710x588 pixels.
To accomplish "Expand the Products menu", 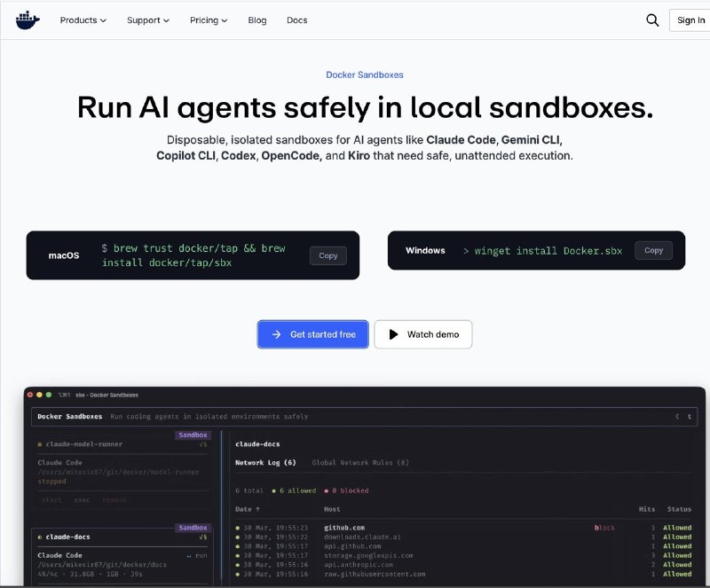I will coord(83,20).
